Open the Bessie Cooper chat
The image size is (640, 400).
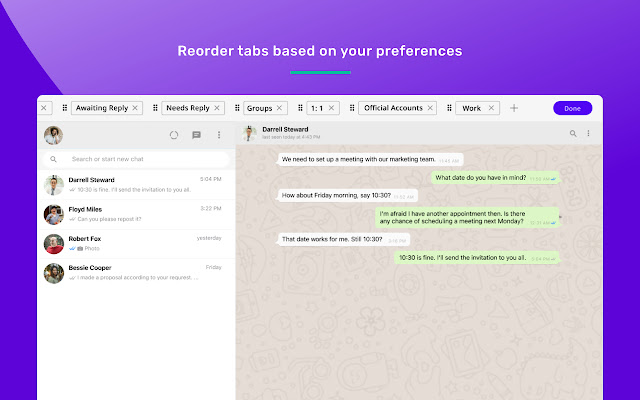[136, 273]
